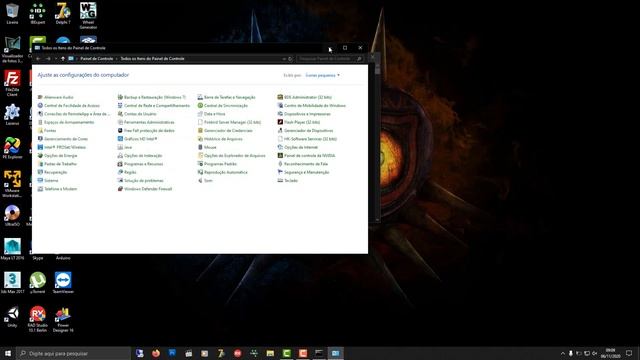Open Flash Player (32 bits)
This screenshot has width=640, height=360.
click(299, 122)
